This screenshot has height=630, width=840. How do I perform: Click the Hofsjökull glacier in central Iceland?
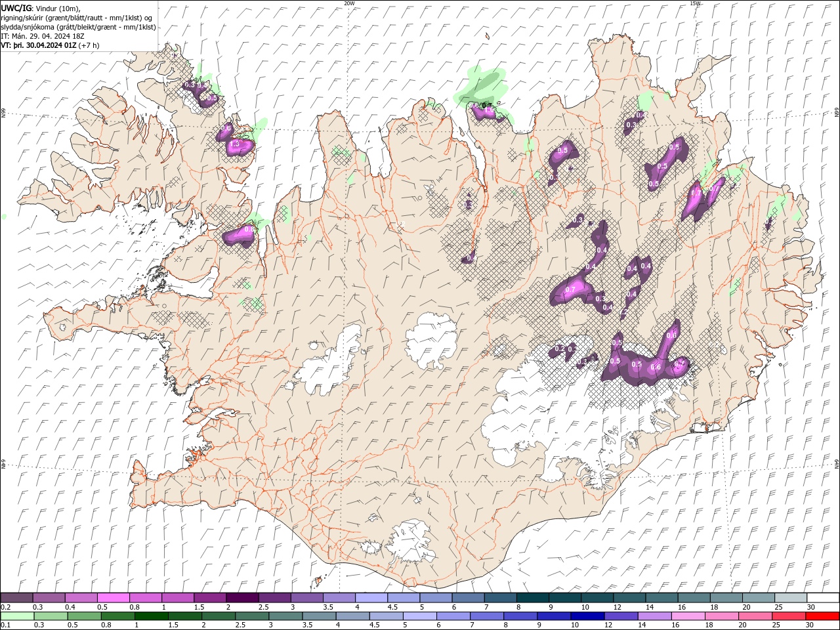pos(431,340)
